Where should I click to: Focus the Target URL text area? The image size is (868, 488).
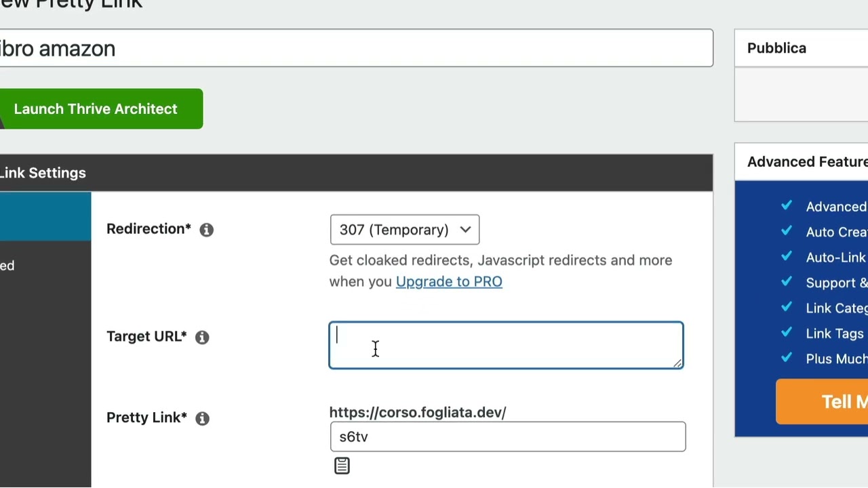point(506,345)
